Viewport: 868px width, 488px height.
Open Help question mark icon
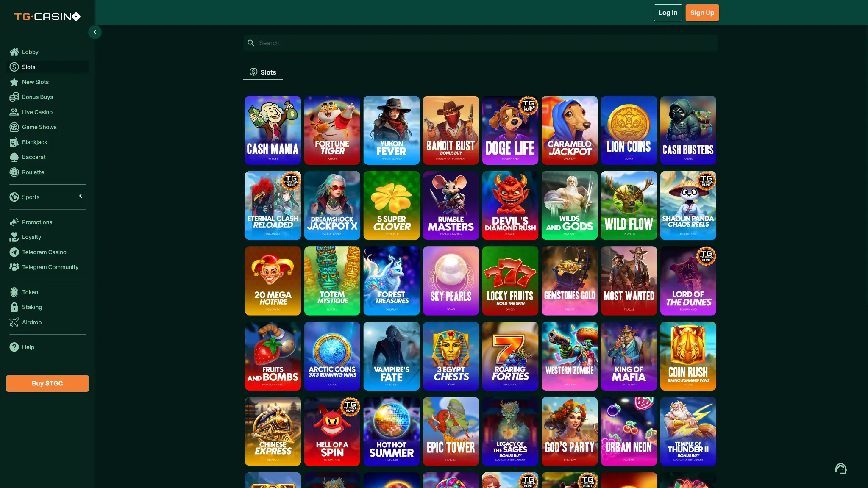[x=14, y=347]
